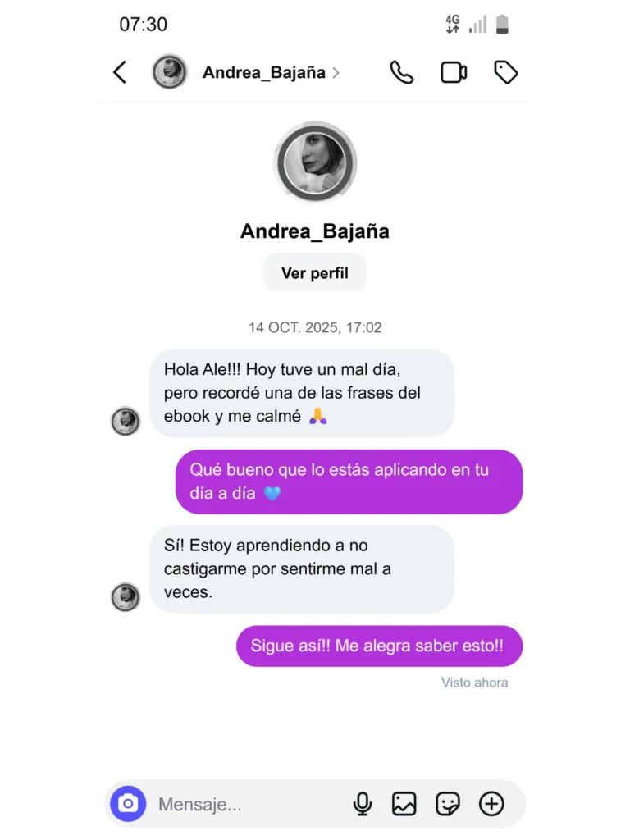630x840 pixels.
Task: Tap the Ver perfil button
Action: 315,272
